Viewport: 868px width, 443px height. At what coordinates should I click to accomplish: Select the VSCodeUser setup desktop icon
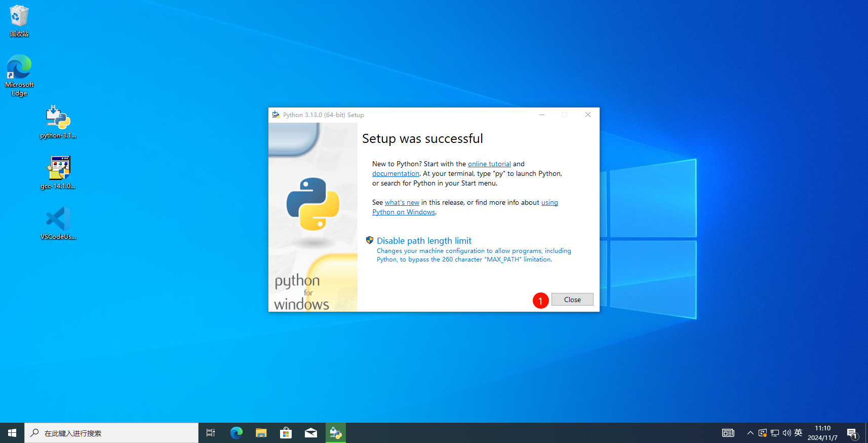[x=58, y=223]
